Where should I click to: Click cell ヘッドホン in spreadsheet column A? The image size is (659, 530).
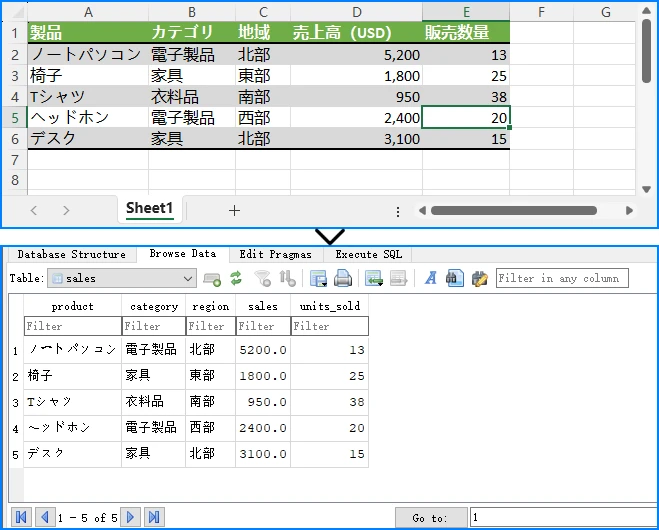point(88,118)
